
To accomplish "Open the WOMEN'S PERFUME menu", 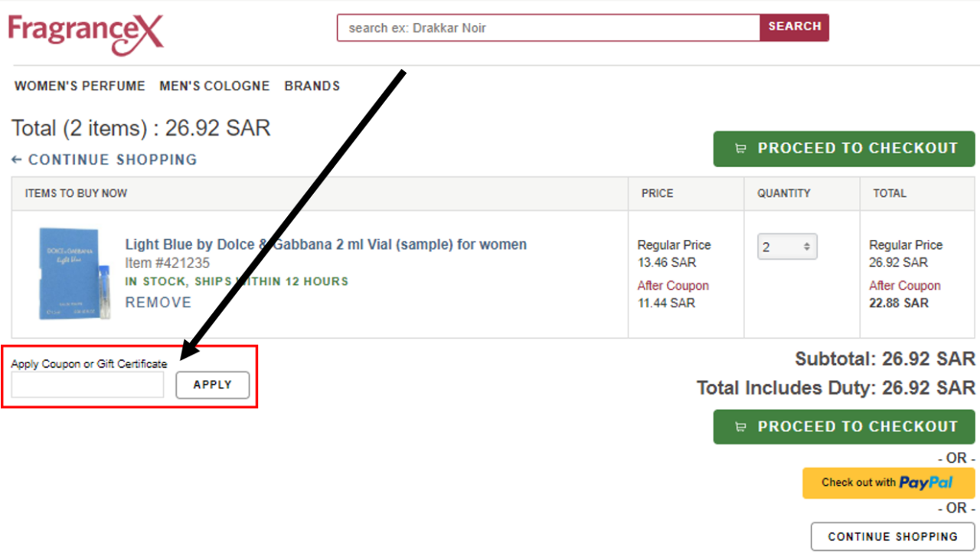I will tap(79, 86).
